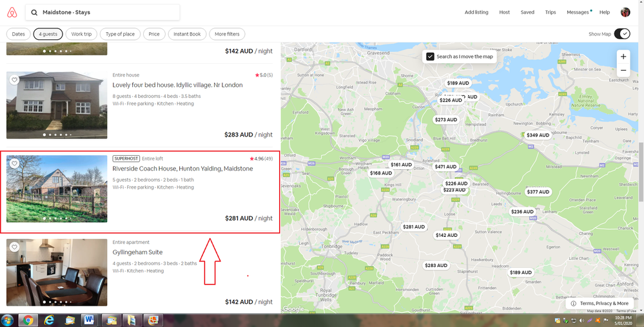Click the star rating 5.0 (5)
The height and width of the screenshot is (327, 644).
pos(264,75)
